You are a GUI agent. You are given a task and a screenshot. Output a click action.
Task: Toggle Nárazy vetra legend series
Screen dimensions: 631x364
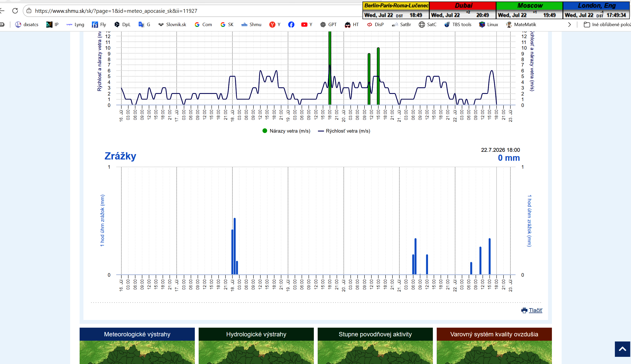point(286,131)
